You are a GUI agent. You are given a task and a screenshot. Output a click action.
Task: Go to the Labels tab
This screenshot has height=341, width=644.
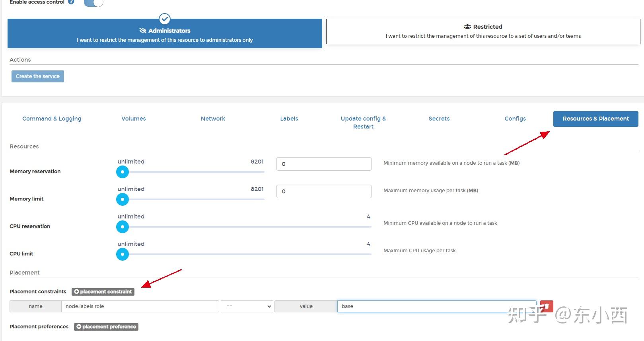pos(289,119)
